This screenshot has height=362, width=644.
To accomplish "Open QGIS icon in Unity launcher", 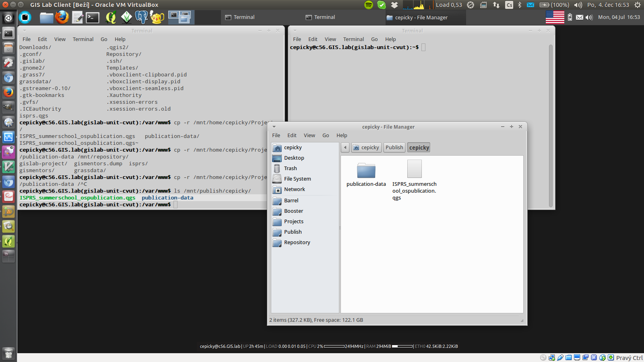I will point(8,241).
